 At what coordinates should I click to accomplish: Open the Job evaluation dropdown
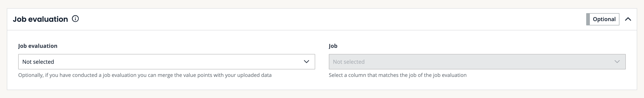click(x=166, y=62)
